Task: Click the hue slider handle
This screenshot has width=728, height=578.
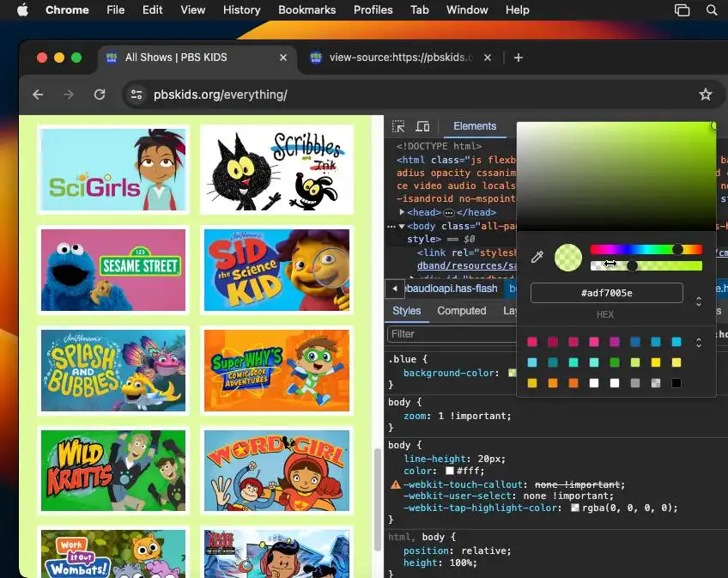Action: click(678, 250)
